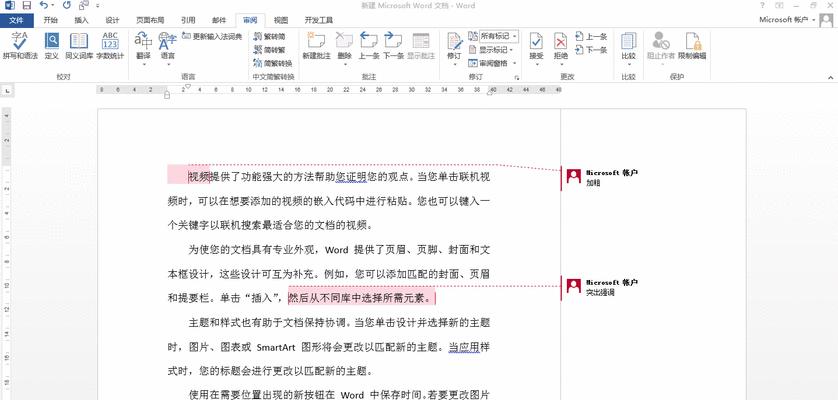Switch to the 设计 tab
The width and height of the screenshot is (838, 400).
pos(112,20)
